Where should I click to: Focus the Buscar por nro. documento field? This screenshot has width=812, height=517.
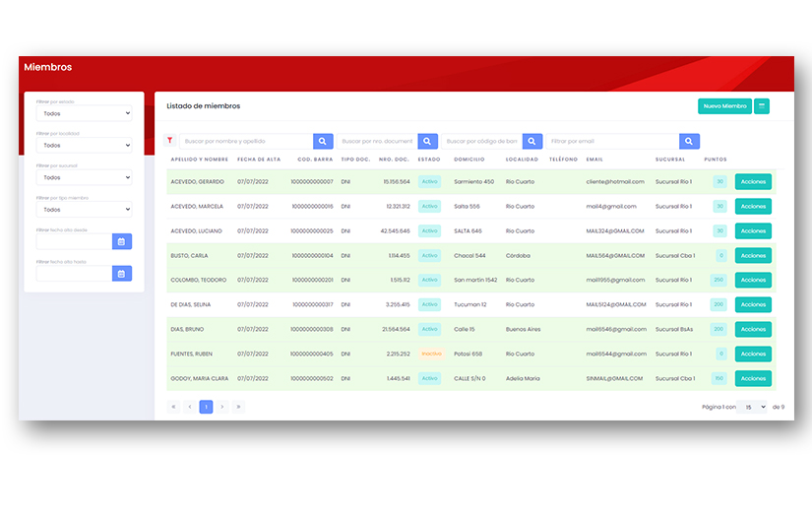377,141
